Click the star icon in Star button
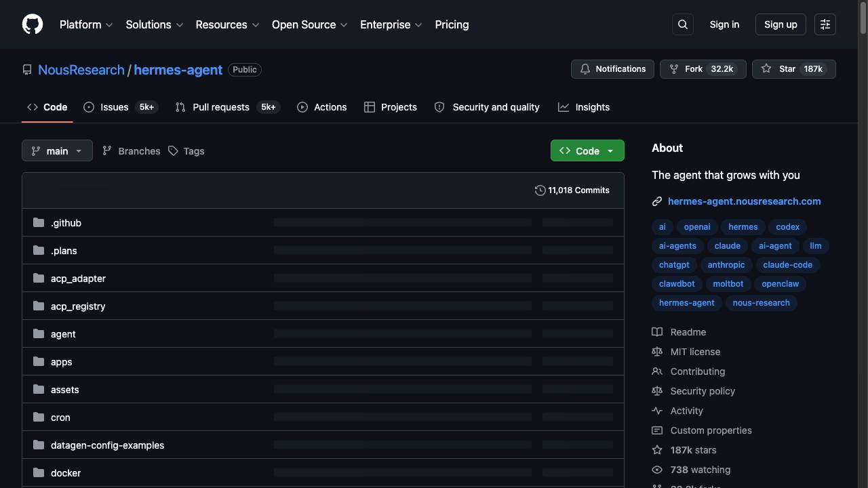Screen dimensions: 868x488 point(766,69)
